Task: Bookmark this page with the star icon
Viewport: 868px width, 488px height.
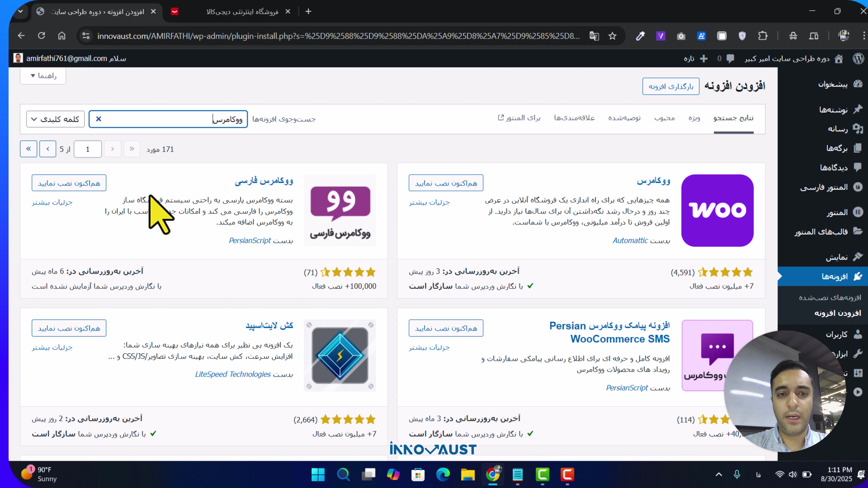Action: pos(612,36)
